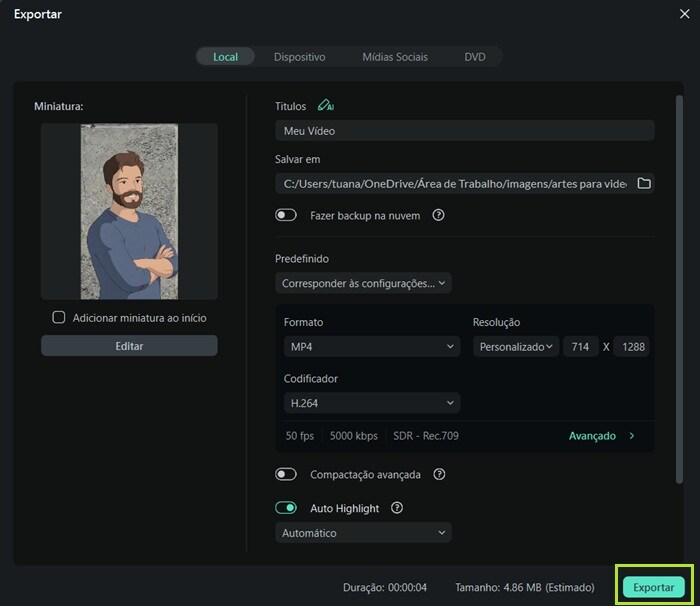This screenshot has width=700, height=606.
Task: Click the Duração: 00:00:04 text
Action: [385, 587]
